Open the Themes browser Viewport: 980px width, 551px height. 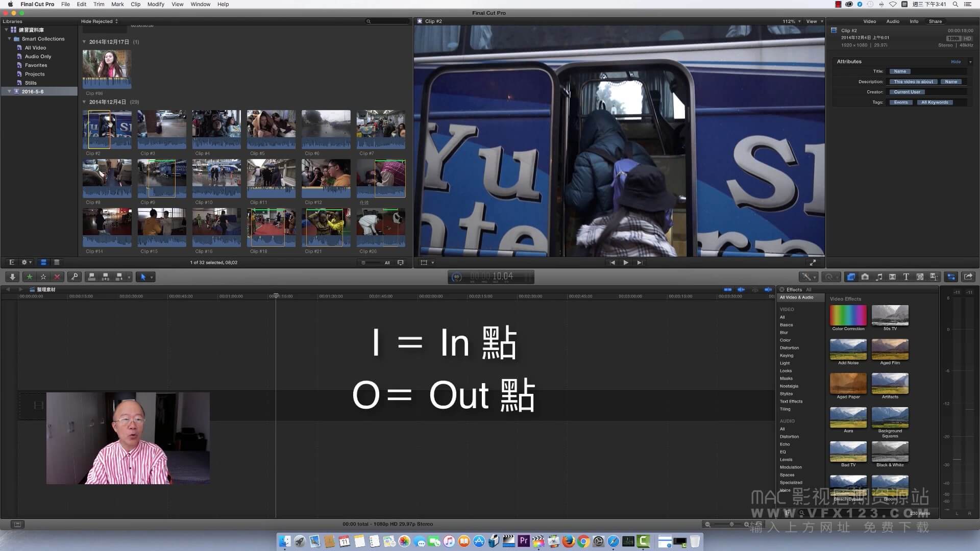[x=934, y=277]
